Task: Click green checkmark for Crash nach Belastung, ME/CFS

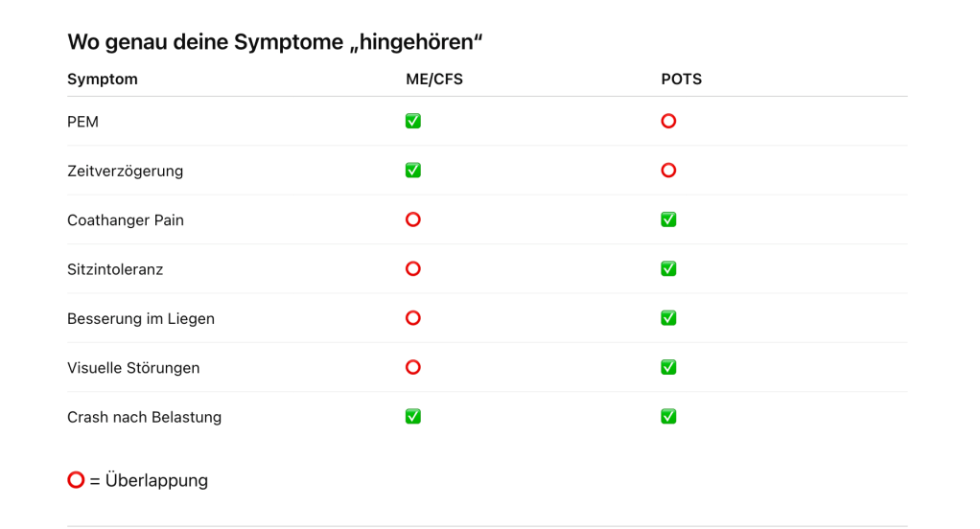Action: coord(413,417)
